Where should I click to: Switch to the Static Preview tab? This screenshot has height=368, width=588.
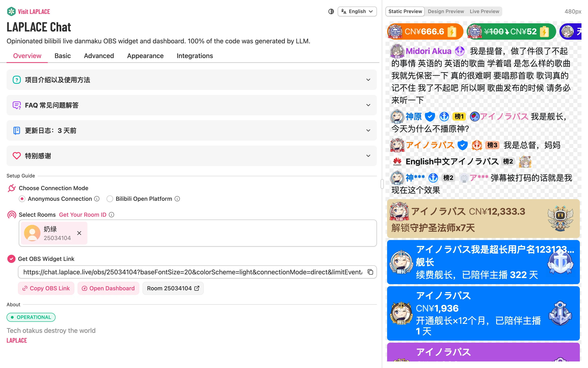pos(405,11)
